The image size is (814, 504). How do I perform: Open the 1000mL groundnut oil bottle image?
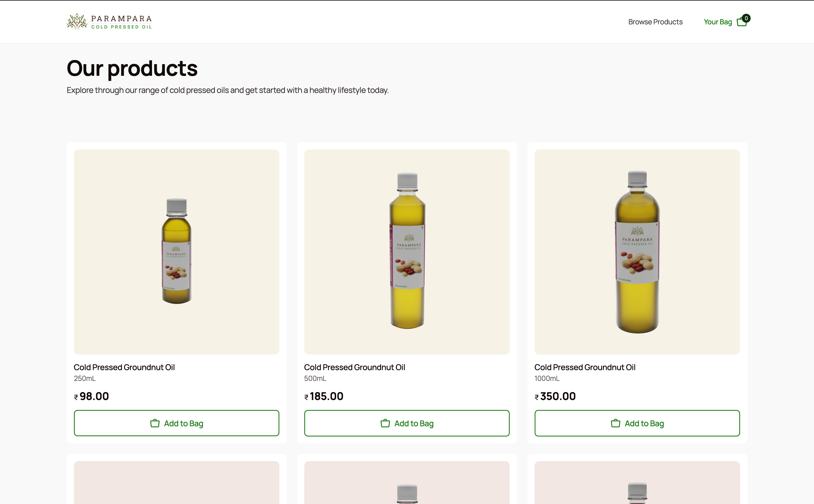637,252
